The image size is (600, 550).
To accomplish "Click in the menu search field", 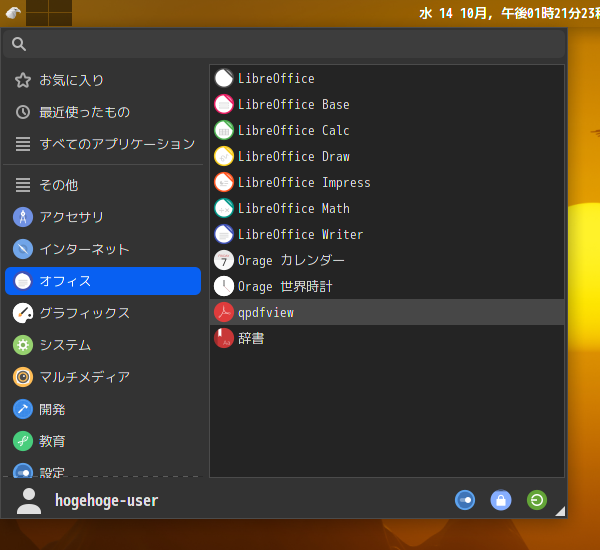I will [284, 44].
